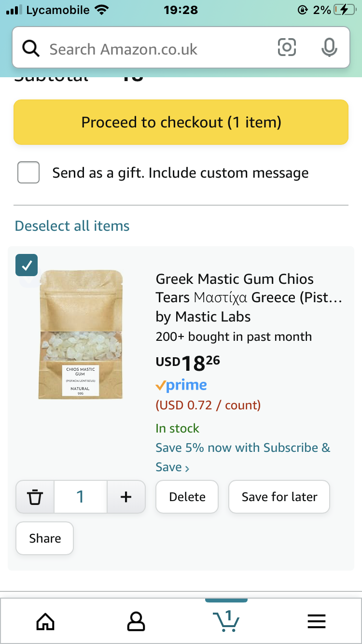Tap the Share button
This screenshot has width=362, height=644.
45,538
